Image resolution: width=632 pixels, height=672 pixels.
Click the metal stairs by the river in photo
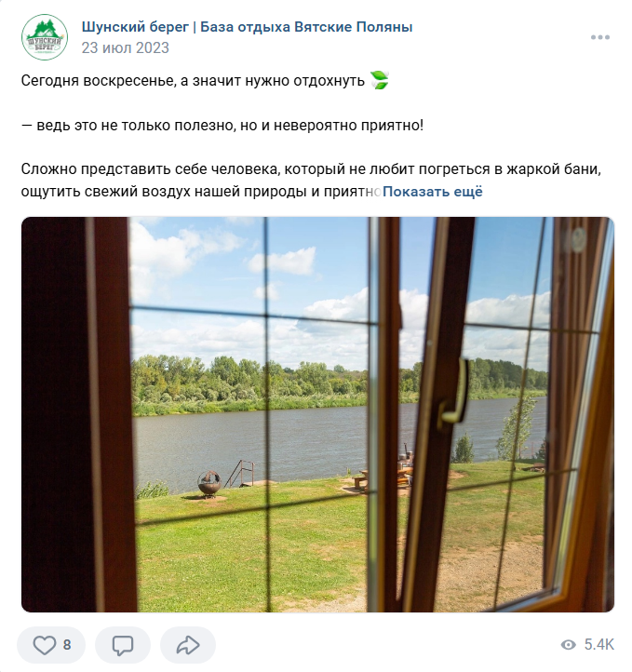tap(241, 474)
